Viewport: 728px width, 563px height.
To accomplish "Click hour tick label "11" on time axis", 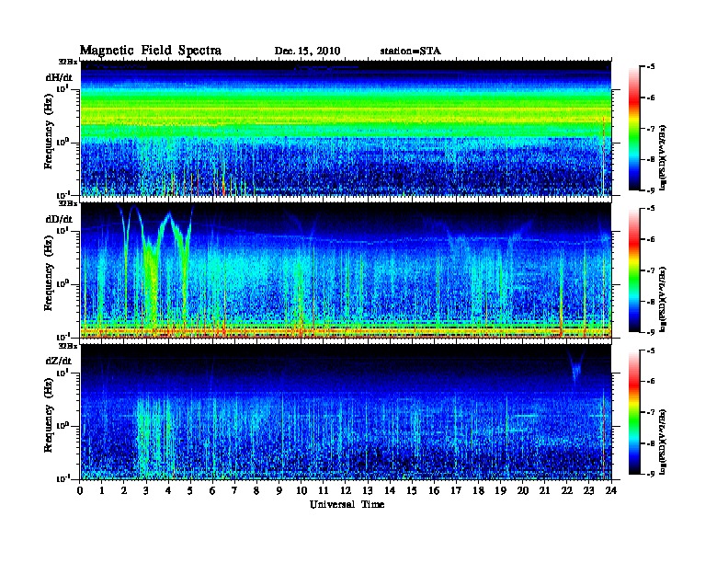I will click(324, 490).
